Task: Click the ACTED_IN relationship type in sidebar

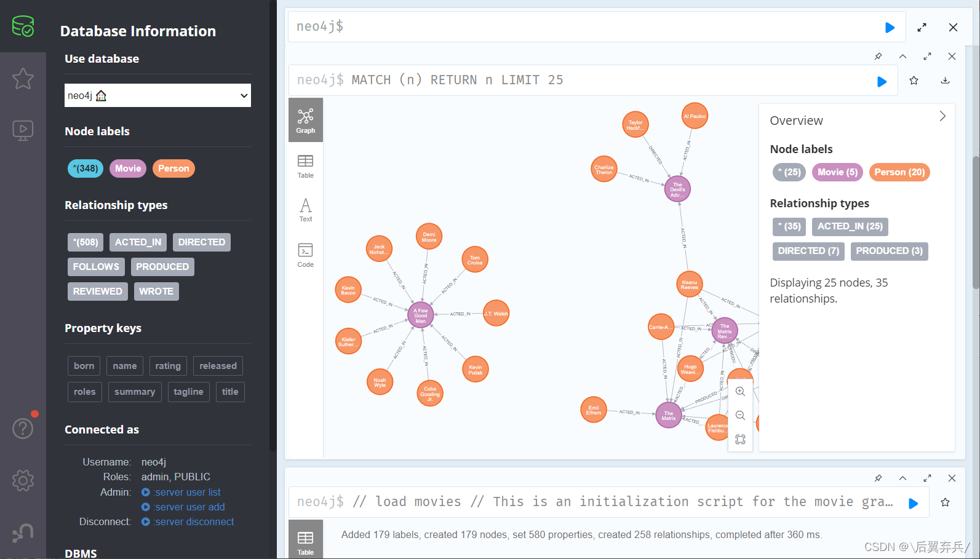Action: tap(138, 242)
